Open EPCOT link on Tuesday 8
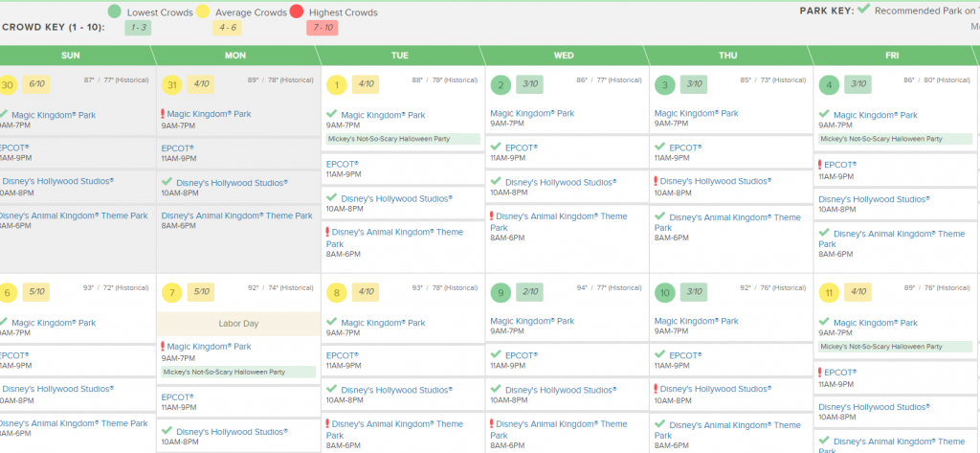 click(x=343, y=355)
